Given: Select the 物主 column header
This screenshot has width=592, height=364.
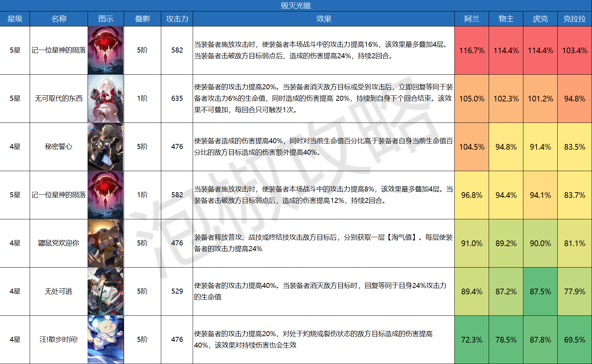Looking at the screenshot, I should tap(506, 19).
